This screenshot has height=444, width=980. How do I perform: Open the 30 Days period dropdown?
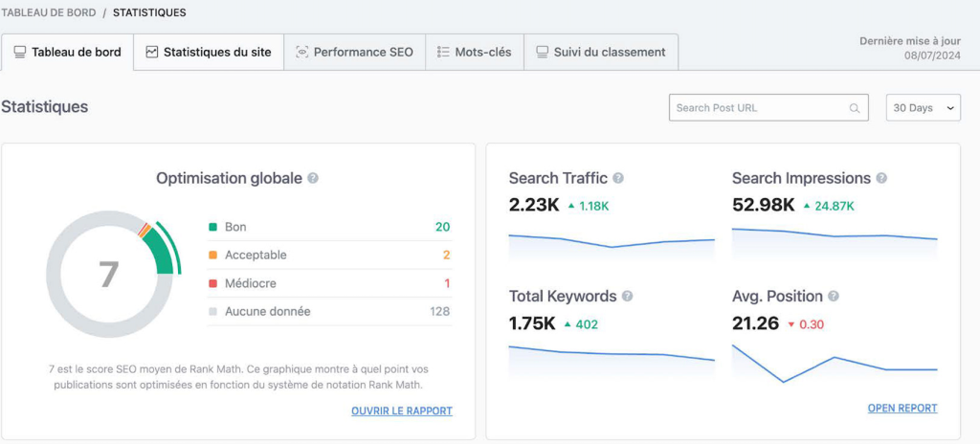(x=923, y=108)
